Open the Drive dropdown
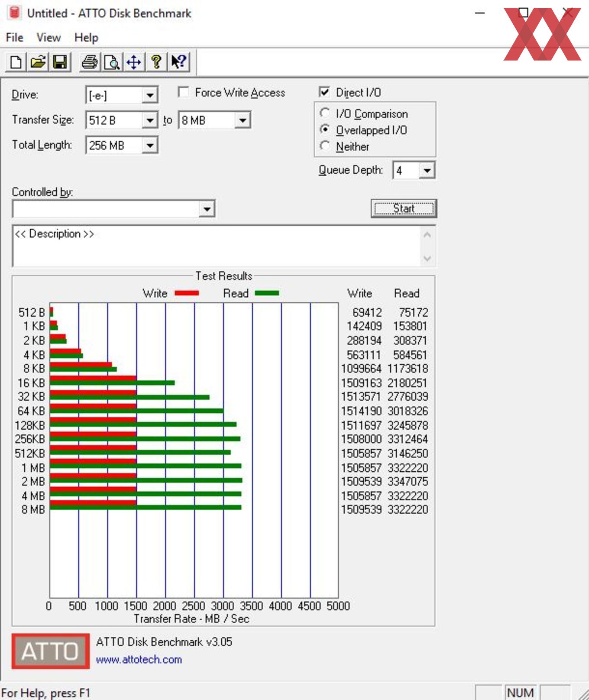Screen dimensions: 589x700 (150, 95)
